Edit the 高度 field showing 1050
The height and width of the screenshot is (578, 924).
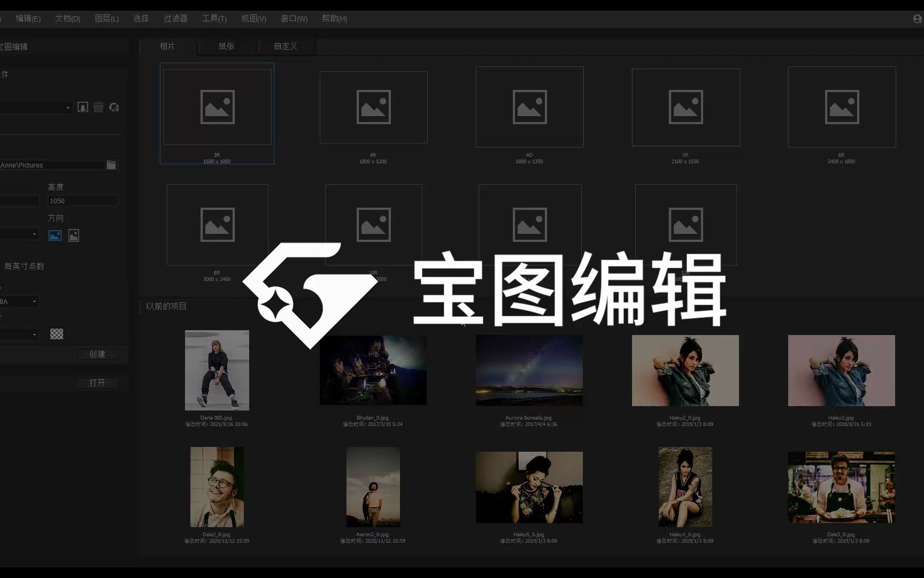83,201
